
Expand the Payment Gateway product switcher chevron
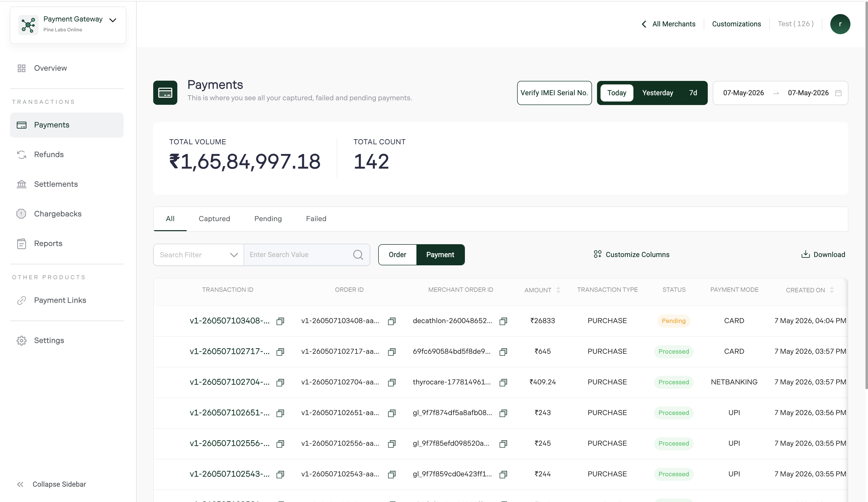click(113, 20)
